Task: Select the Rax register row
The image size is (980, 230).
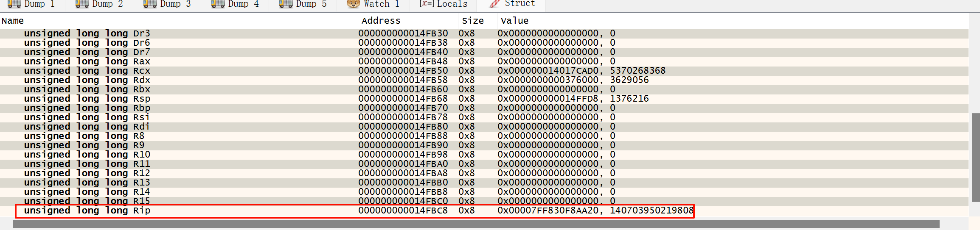Action: click(484, 61)
